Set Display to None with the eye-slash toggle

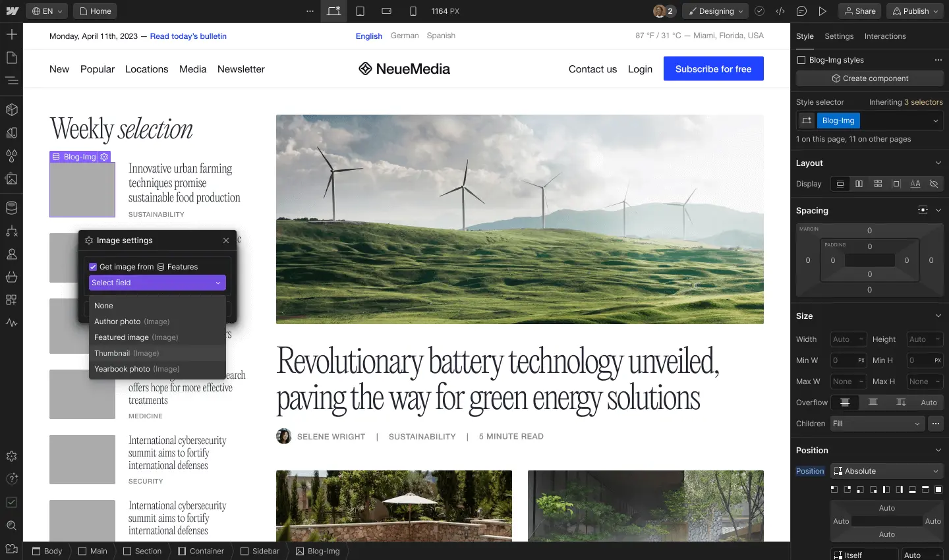(933, 184)
